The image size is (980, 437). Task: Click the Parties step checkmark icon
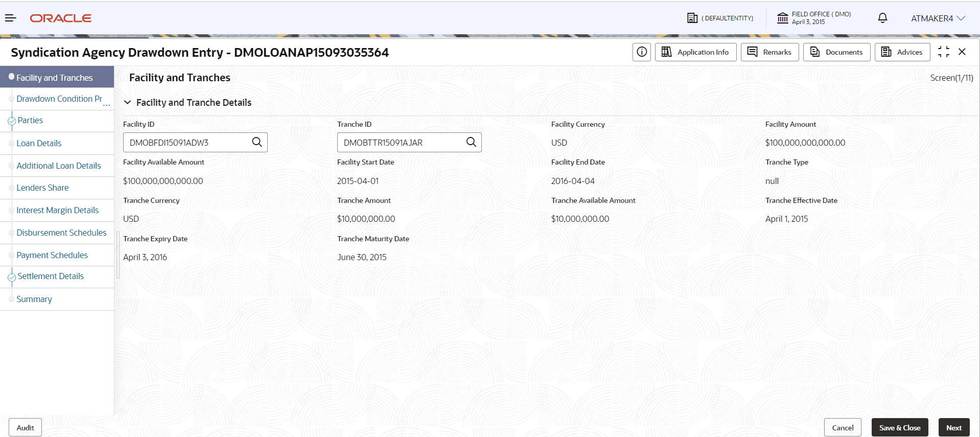tap(12, 121)
